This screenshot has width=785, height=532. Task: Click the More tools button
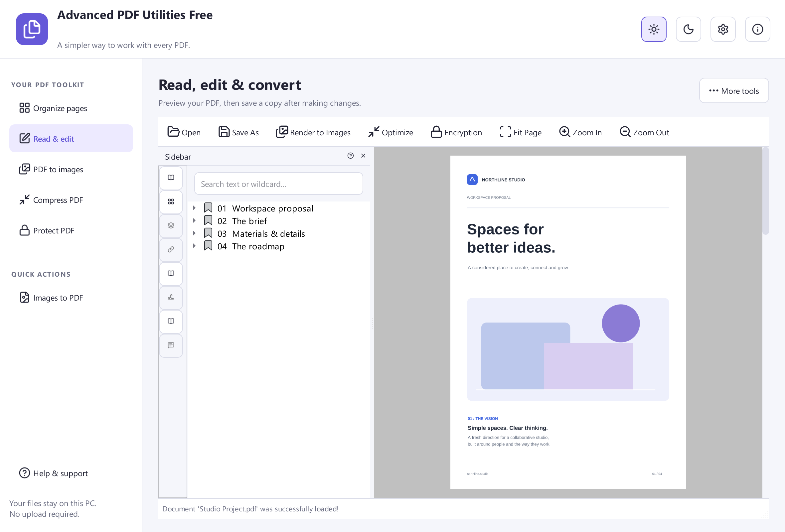point(734,90)
